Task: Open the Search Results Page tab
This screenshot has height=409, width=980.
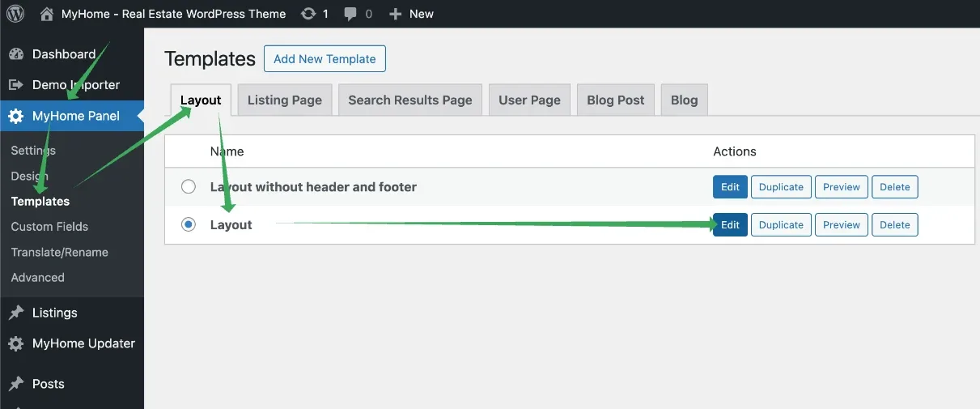Action: (410, 100)
